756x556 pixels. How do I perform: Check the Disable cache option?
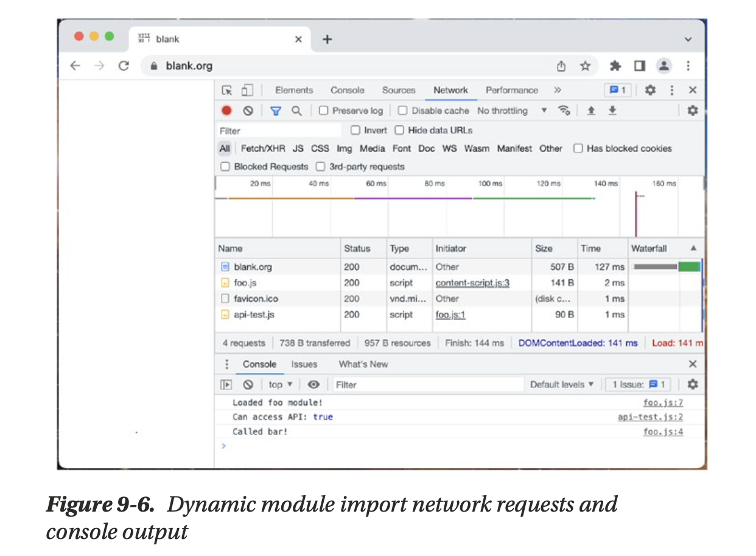click(x=402, y=111)
